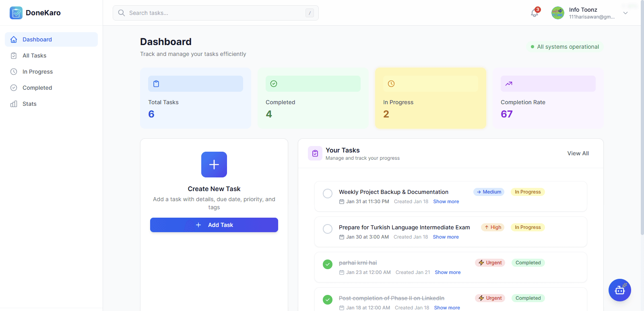
Task: Click the Your Tasks clipboard icon
Action: (x=315, y=153)
